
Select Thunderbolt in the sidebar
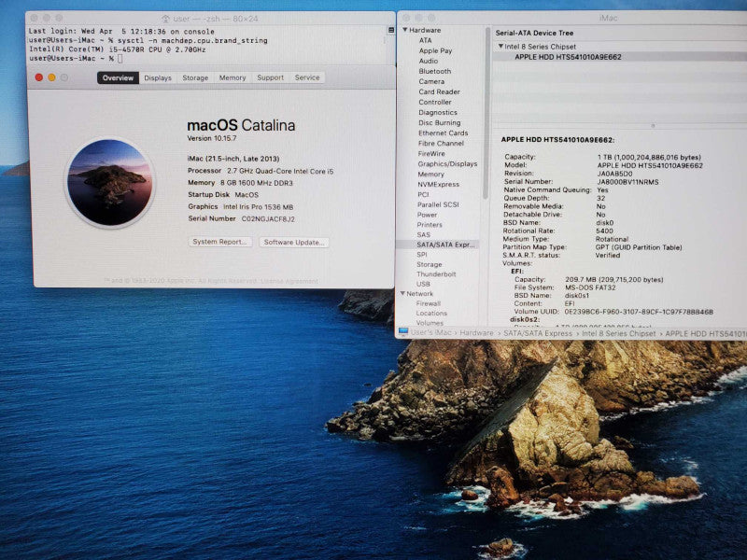[x=436, y=274]
